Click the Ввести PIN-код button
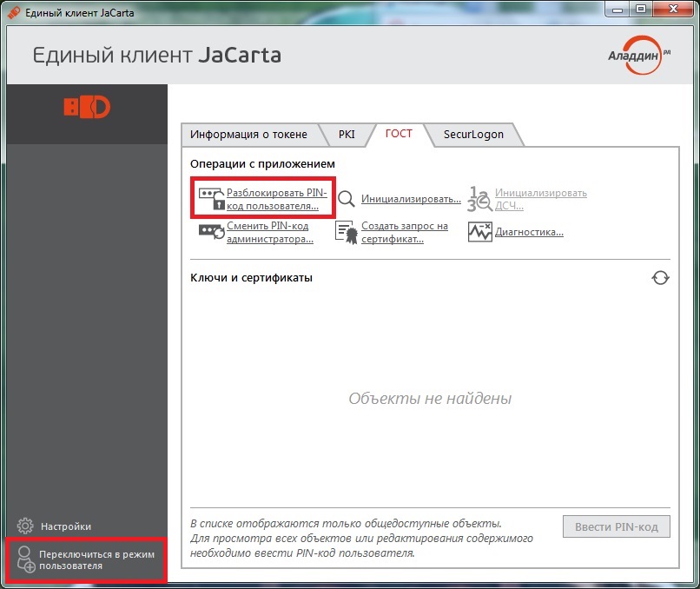The height and width of the screenshot is (589, 700). point(617,527)
